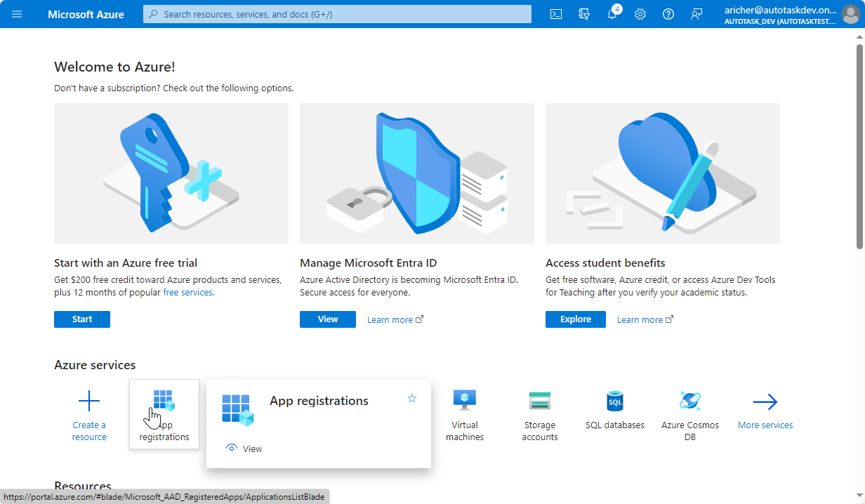Open Learn more for student benefits

click(645, 319)
